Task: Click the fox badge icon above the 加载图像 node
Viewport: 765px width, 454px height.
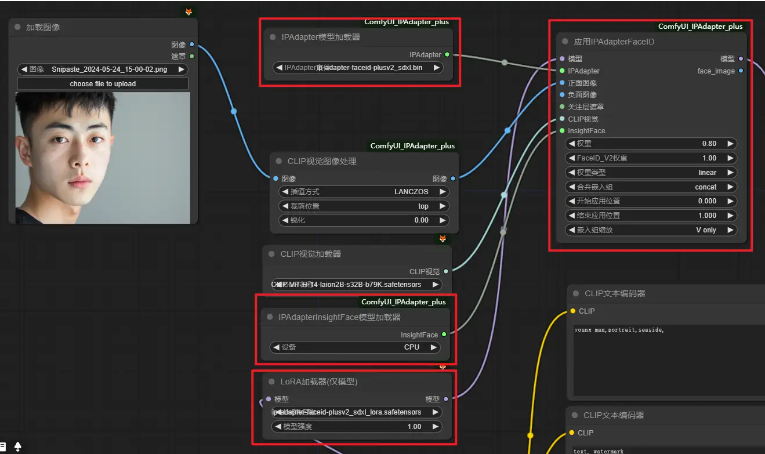Action: [188, 12]
